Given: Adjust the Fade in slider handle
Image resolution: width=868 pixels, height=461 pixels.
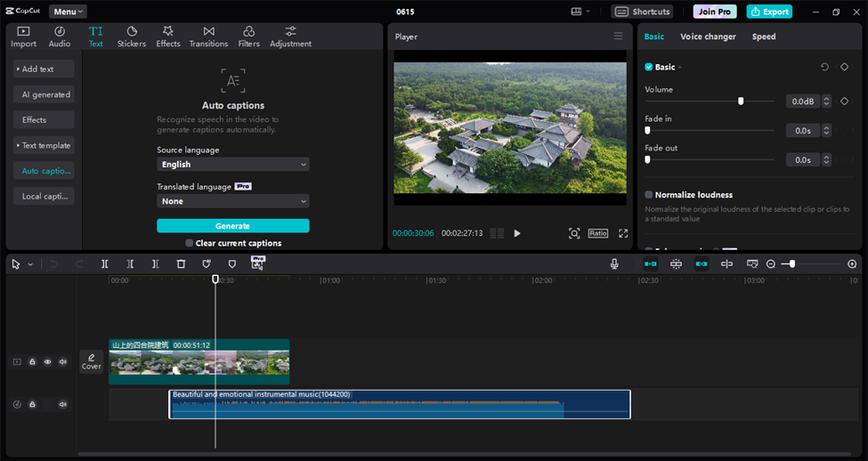Looking at the screenshot, I should (x=648, y=131).
